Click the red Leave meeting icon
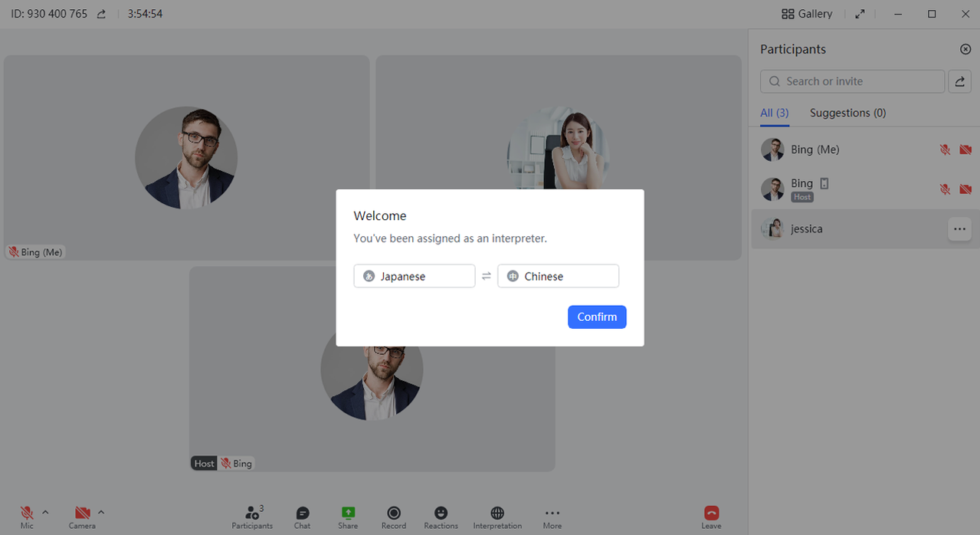This screenshot has height=535, width=980. pyautogui.click(x=711, y=514)
